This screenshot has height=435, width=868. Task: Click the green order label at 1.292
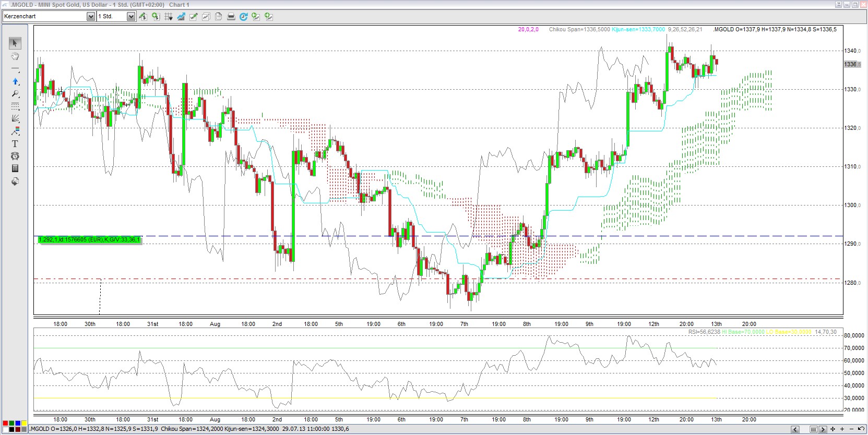click(89, 240)
